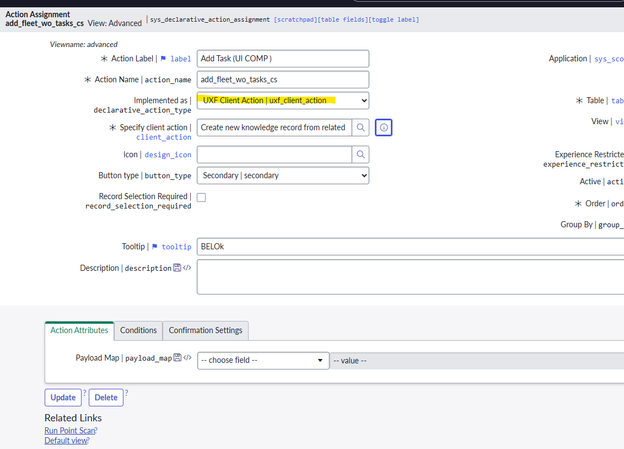Screen dimensions: 624x449
Task: Click the [table fields] link in header
Action: coord(343,20)
